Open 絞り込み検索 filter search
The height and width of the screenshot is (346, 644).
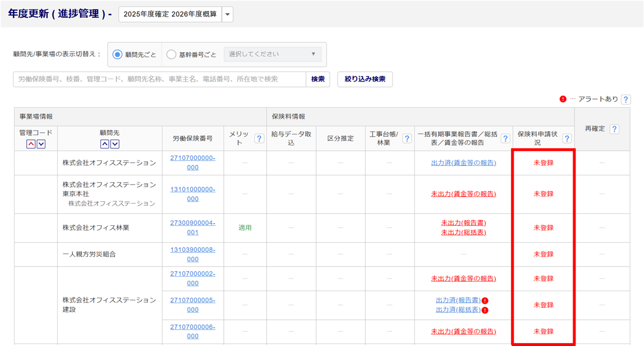pos(365,79)
